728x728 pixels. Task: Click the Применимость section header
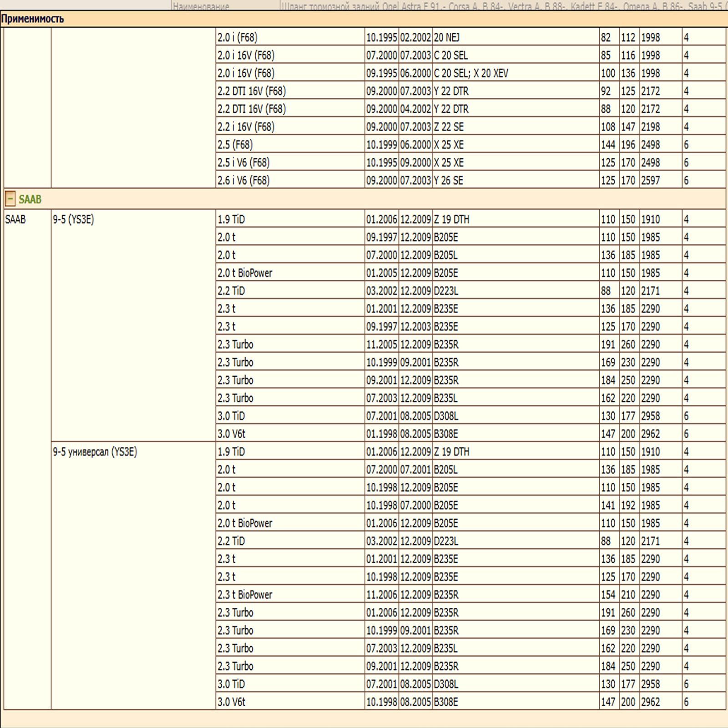[32, 19]
